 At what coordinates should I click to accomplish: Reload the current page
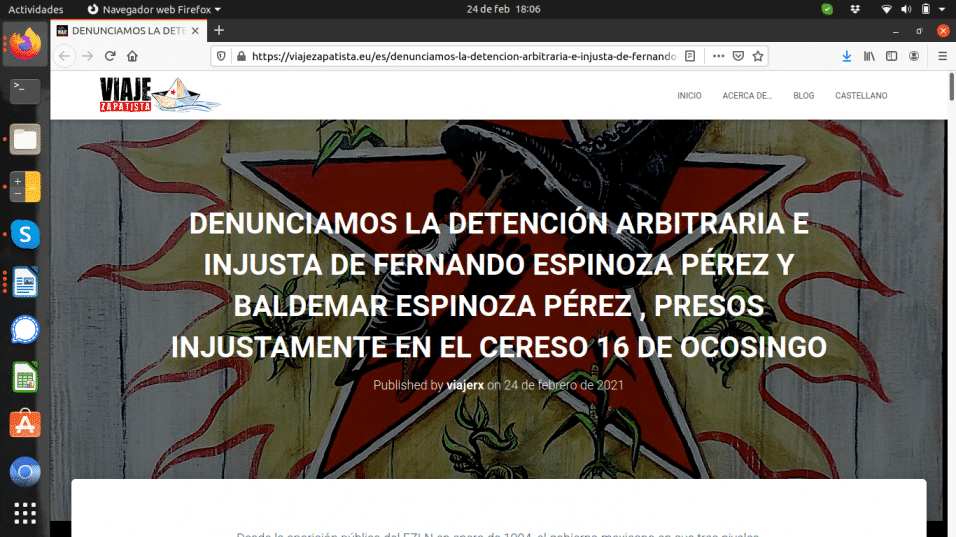coord(110,56)
